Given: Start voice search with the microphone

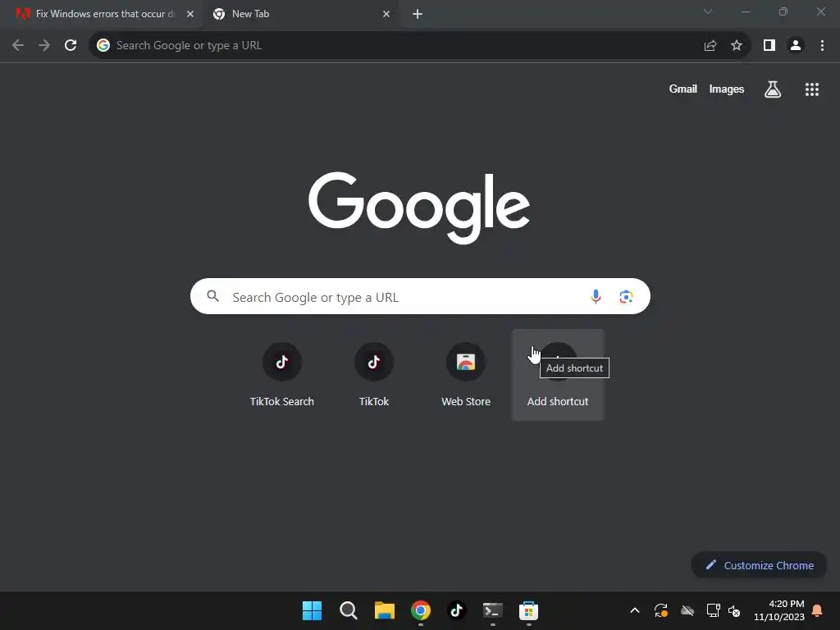Looking at the screenshot, I should [596, 296].
